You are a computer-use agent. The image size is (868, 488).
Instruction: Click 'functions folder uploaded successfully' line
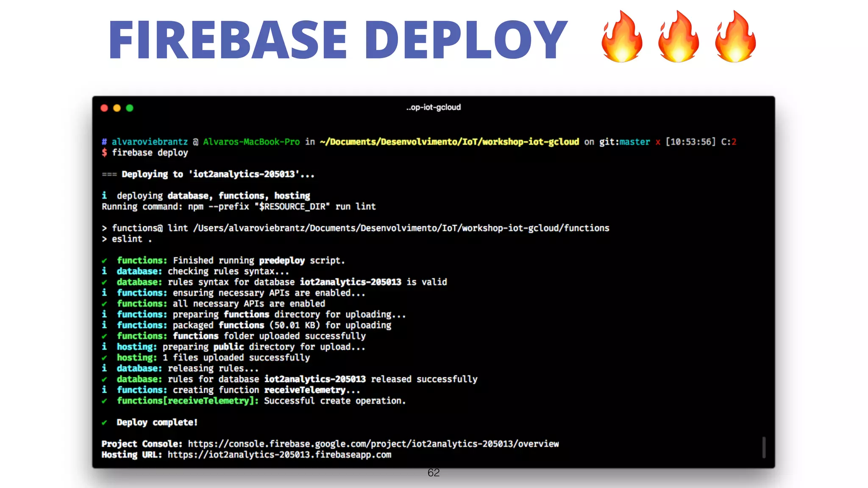pyautogui.click(x=234, y=336)
